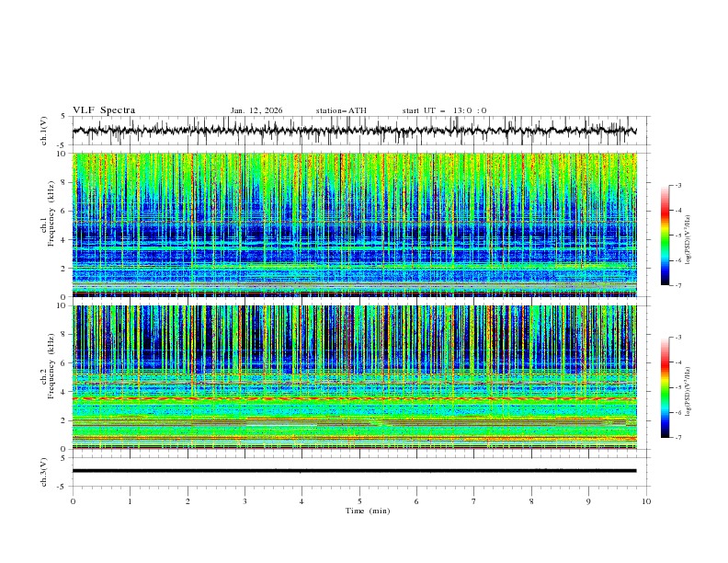728x563 pixels.
Task: Click time axis tick label '0'
Action: [x=73, y=501]
